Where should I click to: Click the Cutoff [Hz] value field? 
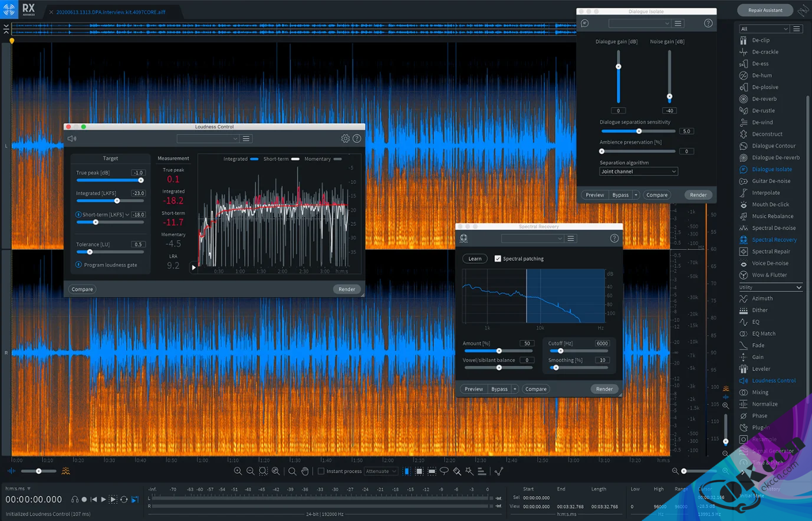click(602, 343)
